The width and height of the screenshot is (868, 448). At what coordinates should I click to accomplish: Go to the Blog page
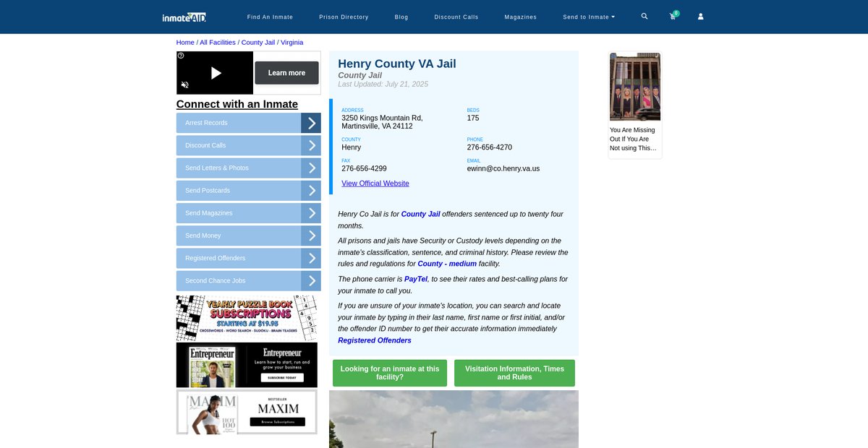tap(401, 17)
